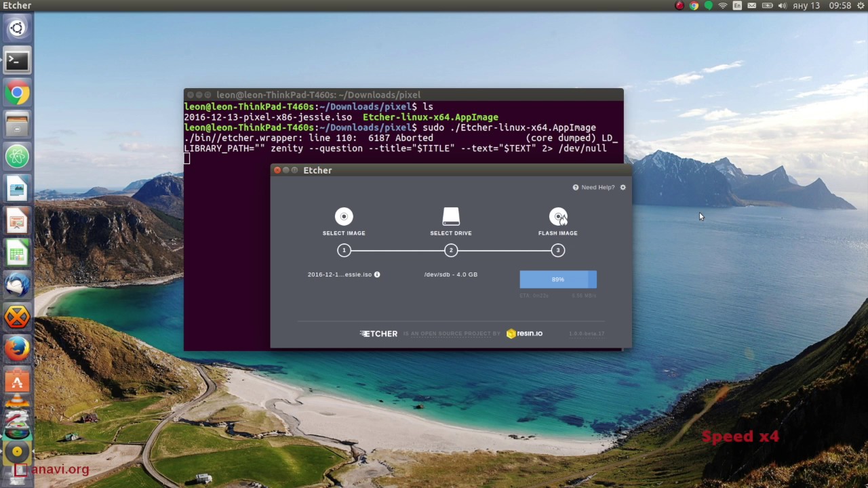Open the Wi-Fi network menu
Screen dimensions: 868x488
click(x=723, y=5)
